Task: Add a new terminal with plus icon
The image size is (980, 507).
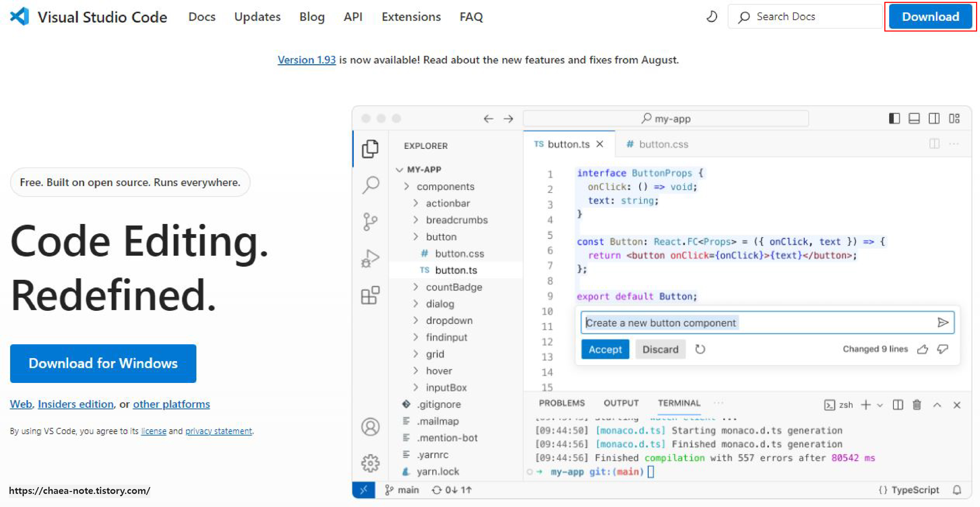Action: coord(866,405)
